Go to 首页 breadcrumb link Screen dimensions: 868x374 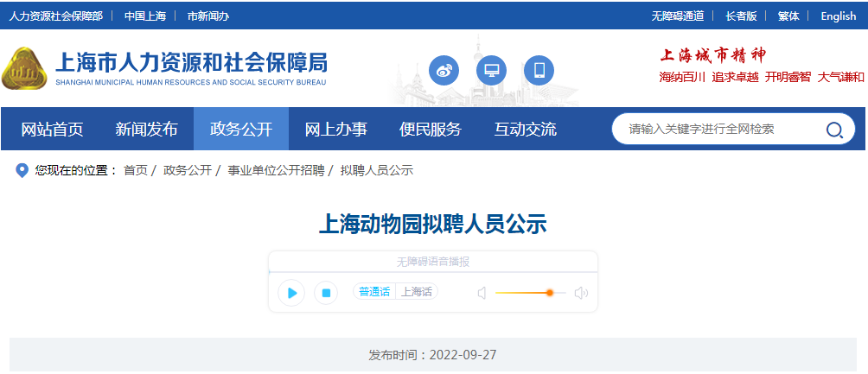136,170
